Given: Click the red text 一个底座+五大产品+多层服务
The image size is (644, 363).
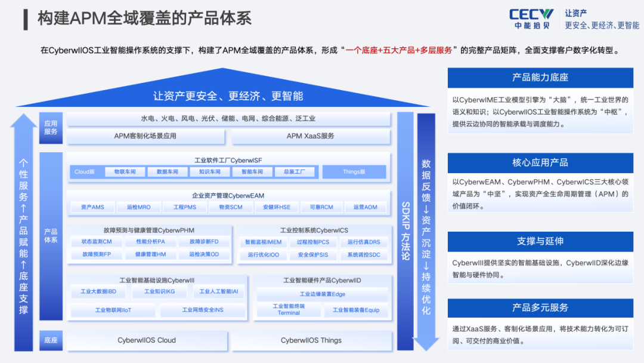Looking at the screenshot, I should tap(399, 51).
